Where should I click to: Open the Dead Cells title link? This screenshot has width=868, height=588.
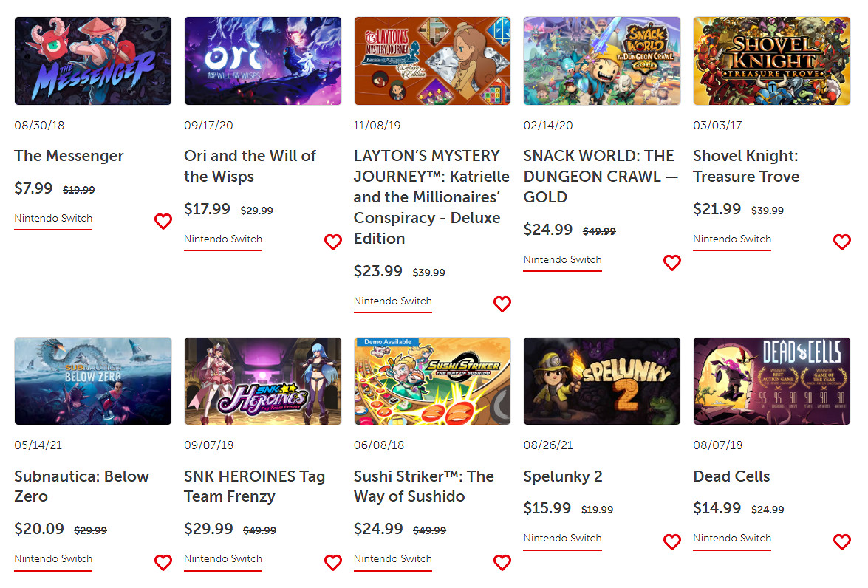point(731,476)
